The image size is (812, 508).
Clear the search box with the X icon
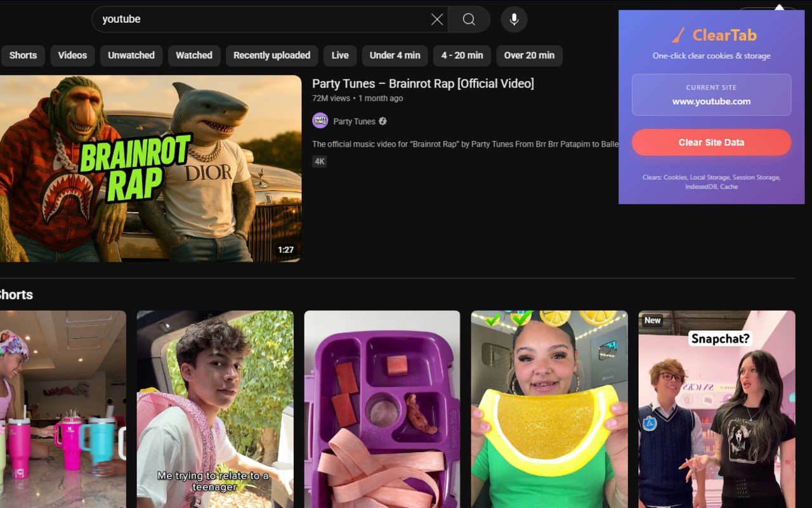(437, 20)
